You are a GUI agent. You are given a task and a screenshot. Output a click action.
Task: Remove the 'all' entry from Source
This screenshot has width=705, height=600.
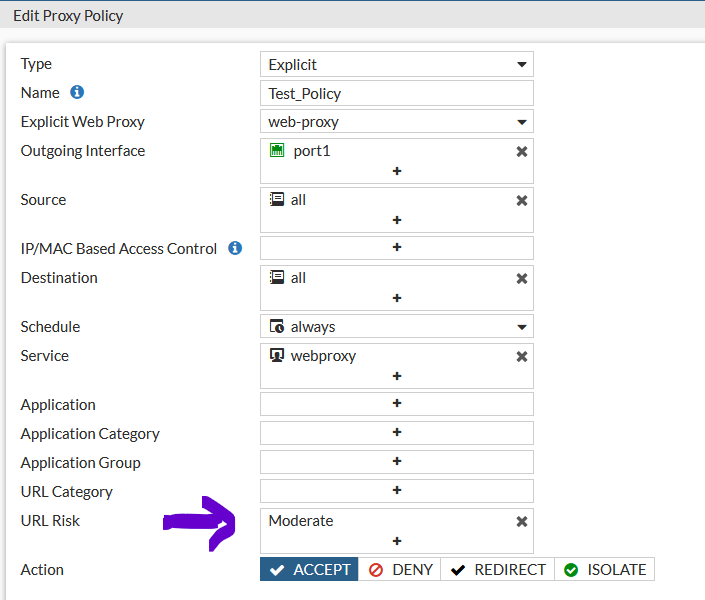pos(521,200)
